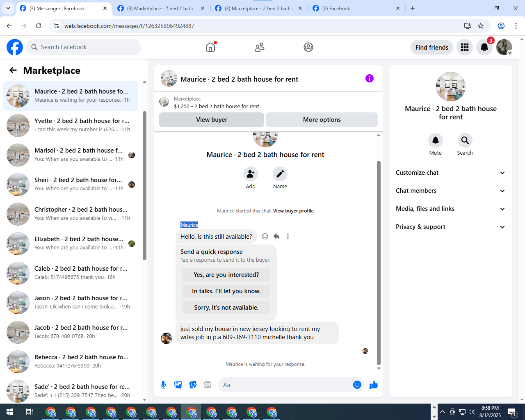The image size is (525, 420).
Task: Open the taskbar notification center icon
Action: coord(512,412)
